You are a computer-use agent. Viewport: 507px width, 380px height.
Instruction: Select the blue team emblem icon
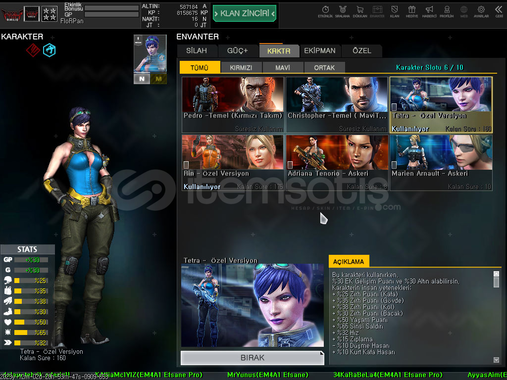tap(49, 50)
